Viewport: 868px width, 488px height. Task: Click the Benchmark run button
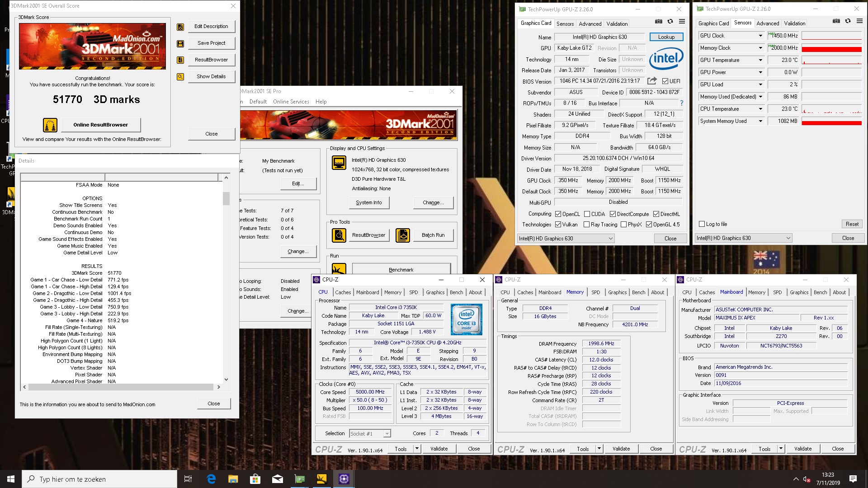click(401, 270)
